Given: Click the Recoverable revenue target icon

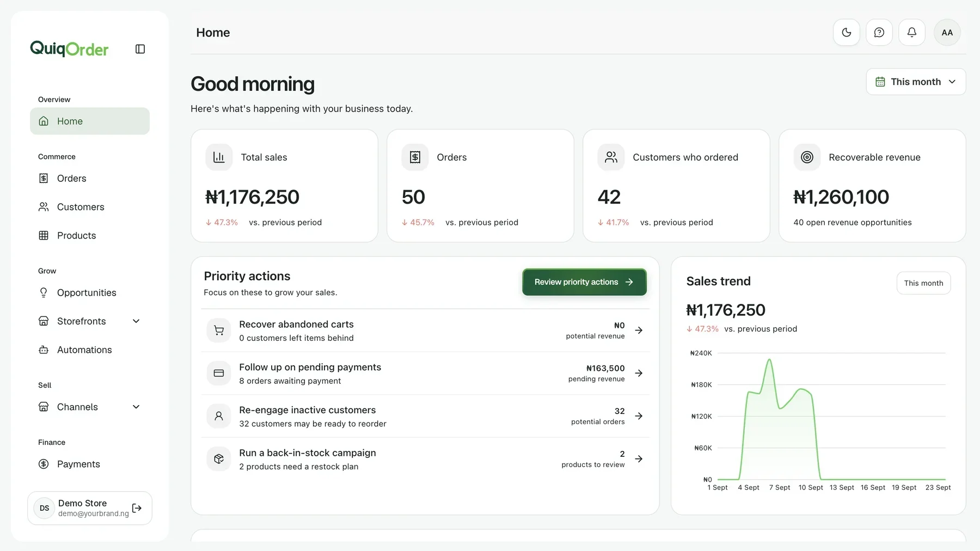Looking at the screenshot, I should tap(807, 157).
